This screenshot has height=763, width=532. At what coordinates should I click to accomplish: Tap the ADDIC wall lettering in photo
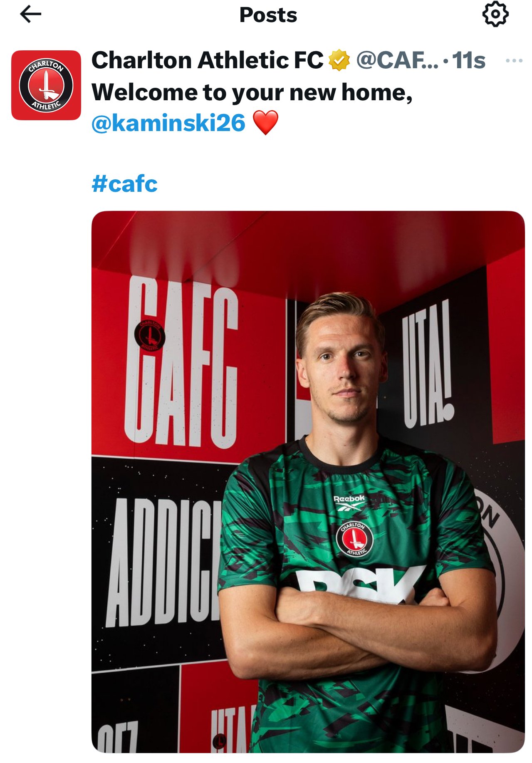pos(164,562)
